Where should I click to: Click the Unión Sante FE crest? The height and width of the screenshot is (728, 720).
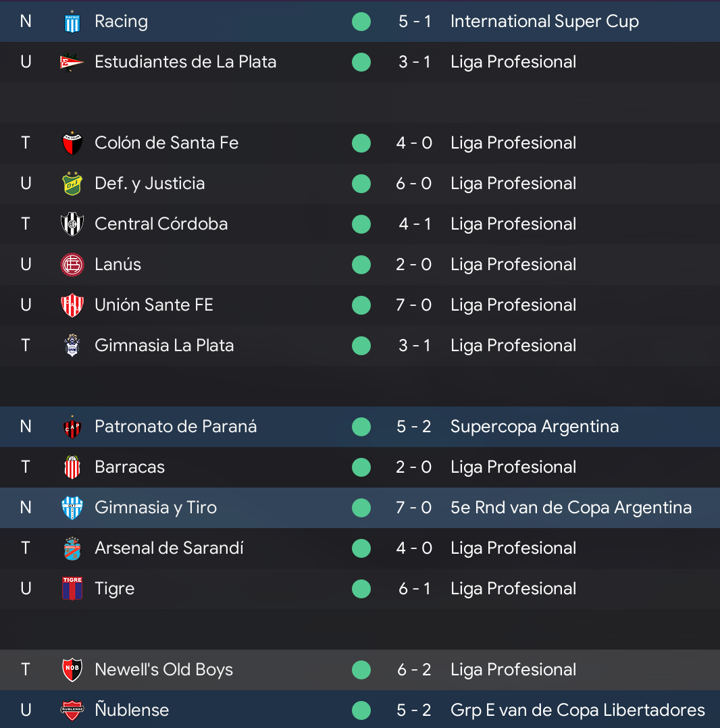[x=72, y=305]
